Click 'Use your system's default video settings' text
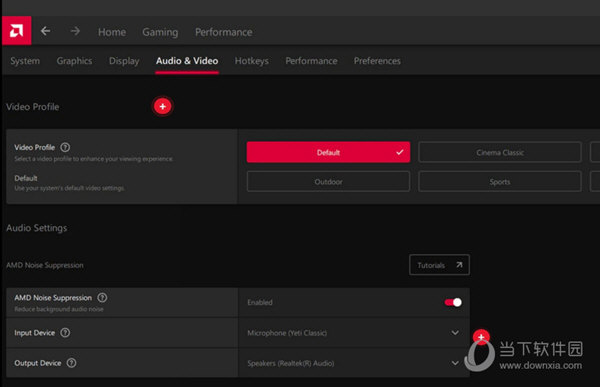 coord(69,188)
